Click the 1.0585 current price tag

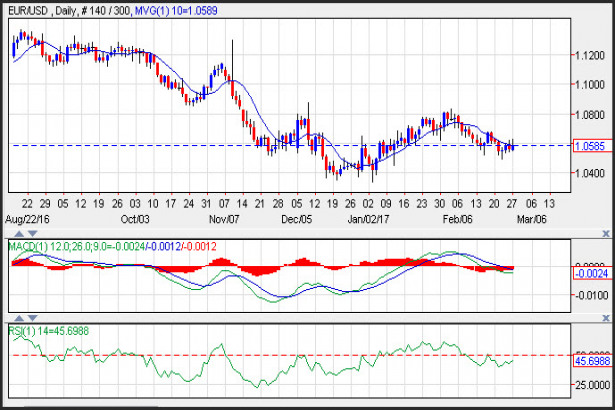click(588, 146)
